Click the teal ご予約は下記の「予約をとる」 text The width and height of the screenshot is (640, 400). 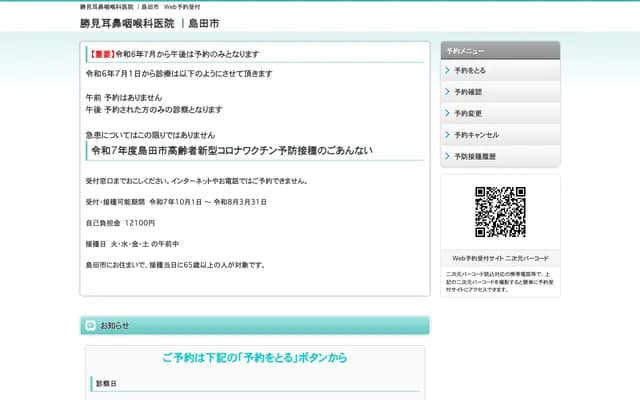[254, 357]
